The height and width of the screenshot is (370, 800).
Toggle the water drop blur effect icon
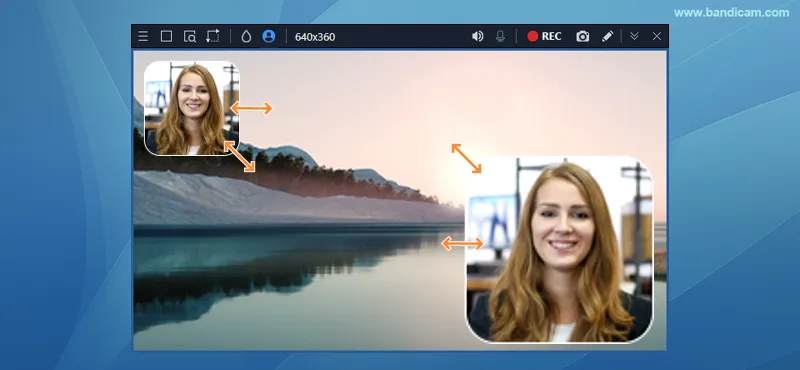click(x=246, y=36)
